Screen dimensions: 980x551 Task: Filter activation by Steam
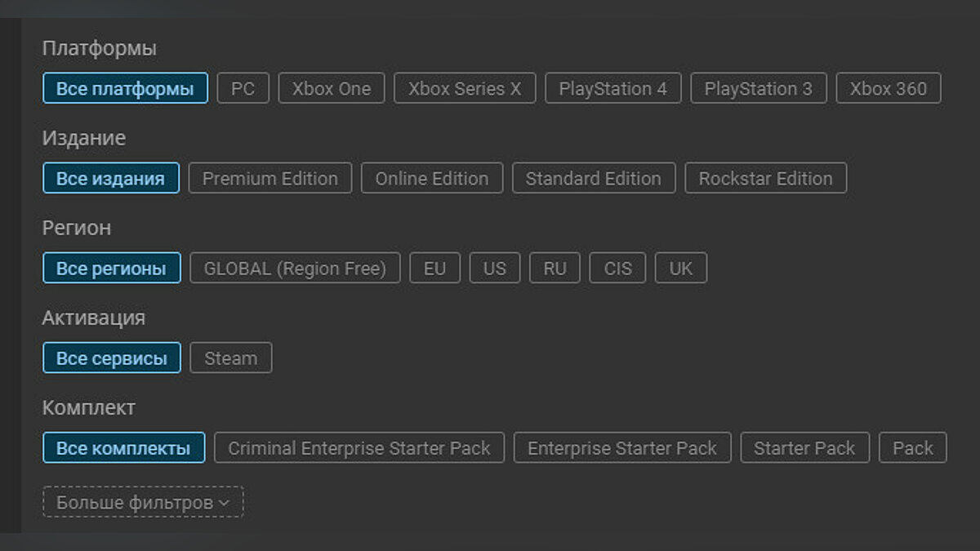(x=231, y=358)
